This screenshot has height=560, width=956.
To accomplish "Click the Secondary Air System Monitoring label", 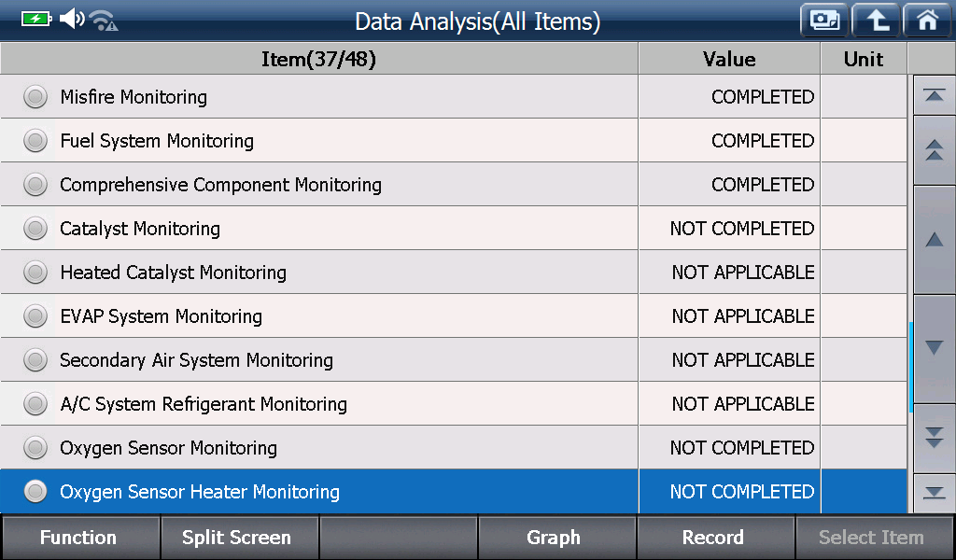I will 196,360.
